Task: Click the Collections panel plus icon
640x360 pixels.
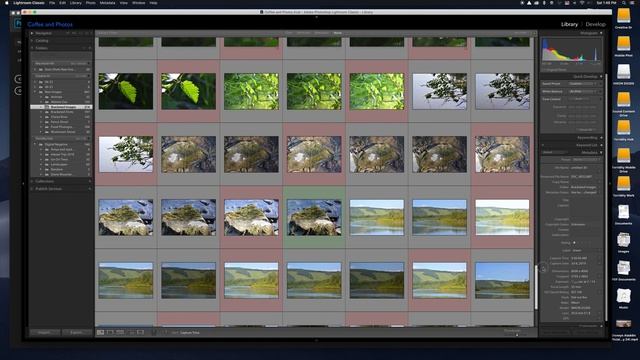Action: pyautogui.click(x=90, y=181)
